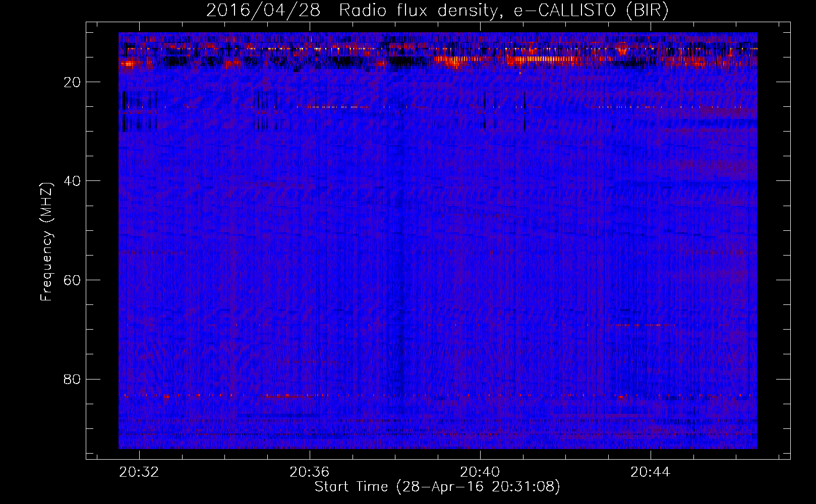The image size is (816, 504).
Task: Click the 20:36 time tick label
Action: [309, 472]
